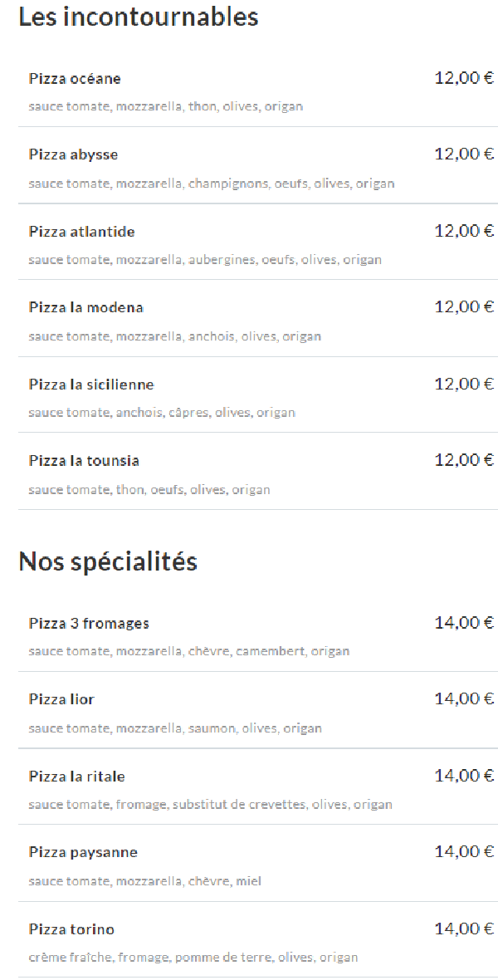Image resolution: width=498 pixels, height=980 pixels.
Task: Open the Pizza abysse entry
Action: point(258,165)
